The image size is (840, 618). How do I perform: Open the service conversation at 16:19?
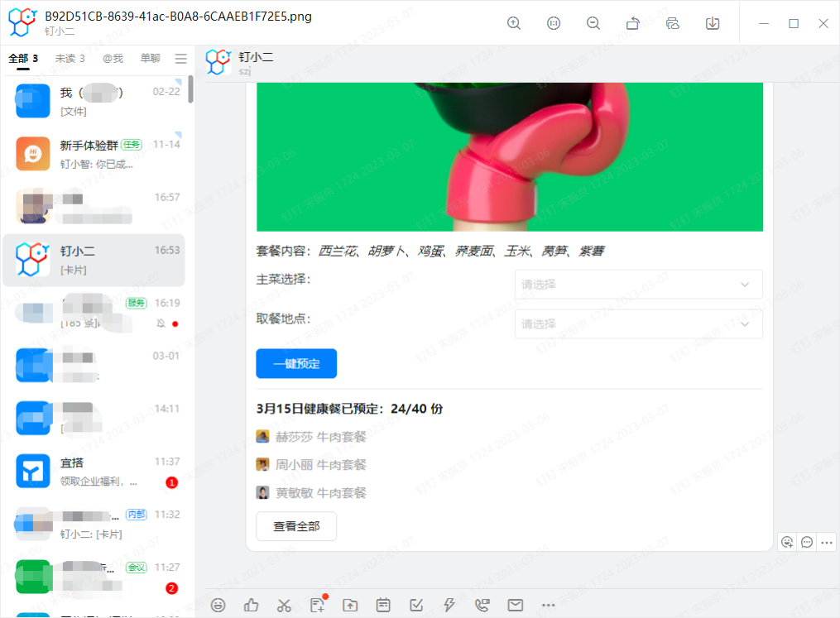94,313
